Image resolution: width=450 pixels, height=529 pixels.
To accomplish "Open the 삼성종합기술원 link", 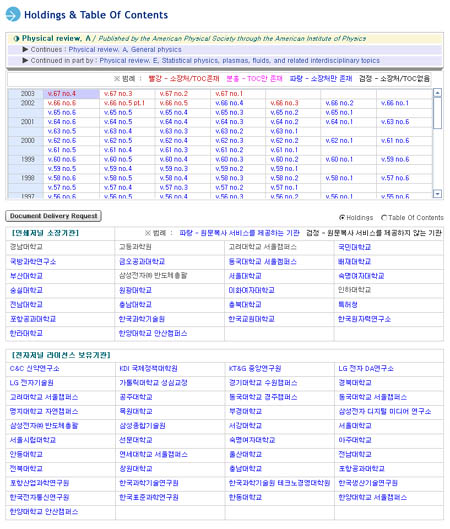I will [x=142, y=426].
